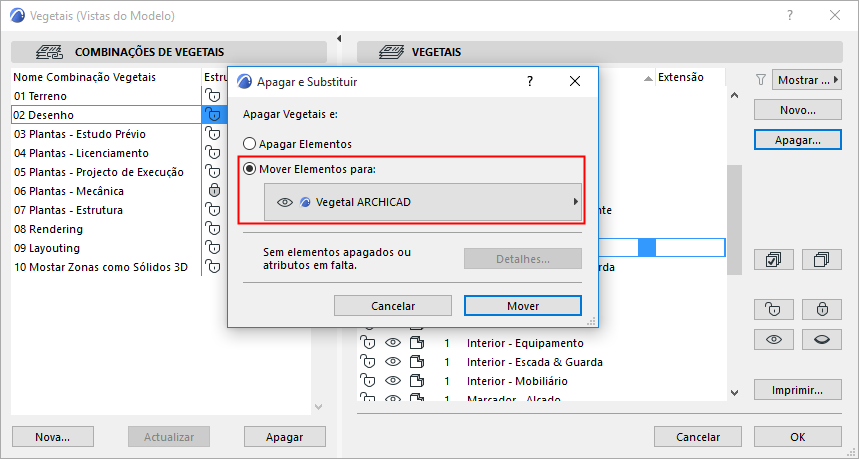Click the Deselect All layers icon
Viewport: 859px width, 459px height.
point(822,259)
